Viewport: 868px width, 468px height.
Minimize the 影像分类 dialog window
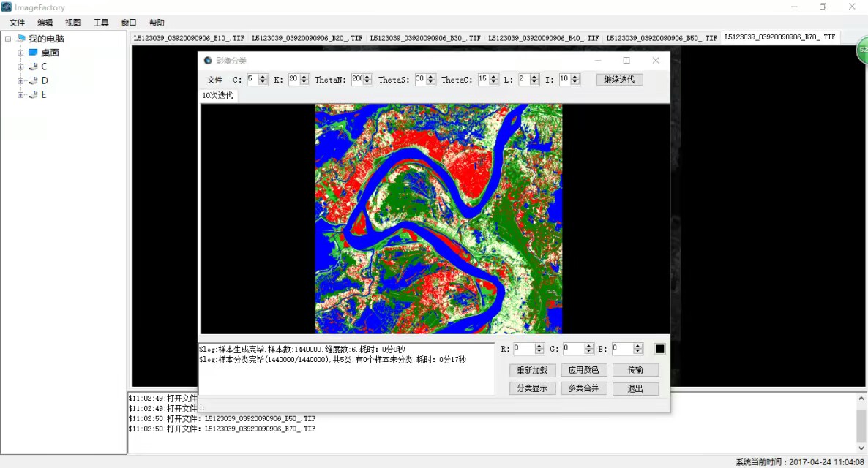(x=598, y=60)
